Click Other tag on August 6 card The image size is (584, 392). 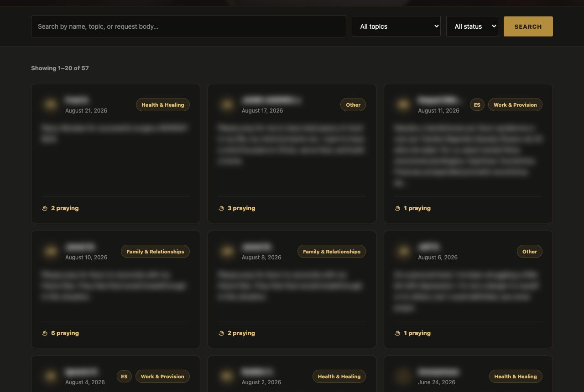click(530, 252)
